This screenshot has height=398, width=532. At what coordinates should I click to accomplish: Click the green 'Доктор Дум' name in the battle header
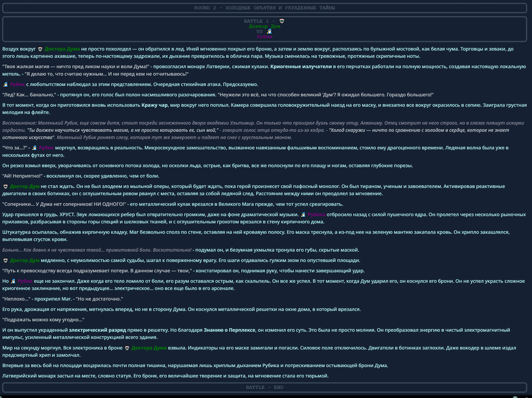(x=265, y=26)
